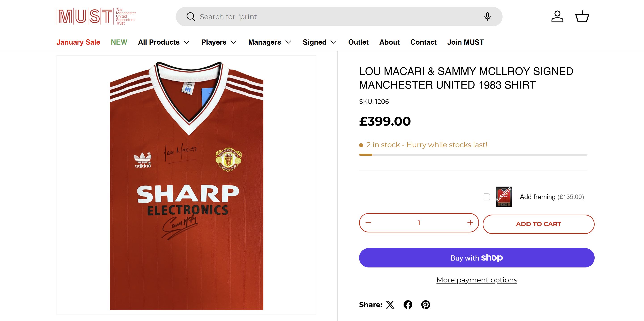Expand the Players dropdown menu
Screen dimensions: 644x321
pyautogui.click(x=219, y=42)
